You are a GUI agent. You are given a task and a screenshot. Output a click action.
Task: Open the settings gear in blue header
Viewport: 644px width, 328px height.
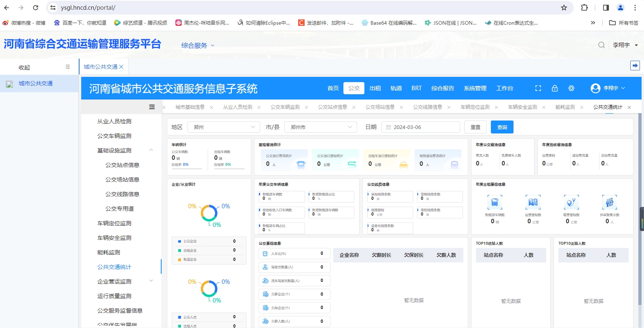571,88
